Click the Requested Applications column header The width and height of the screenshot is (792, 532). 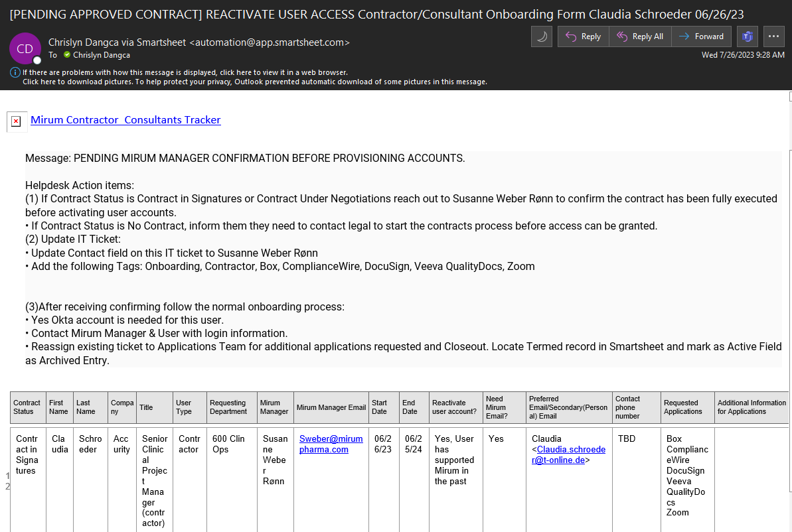[688, 407]
